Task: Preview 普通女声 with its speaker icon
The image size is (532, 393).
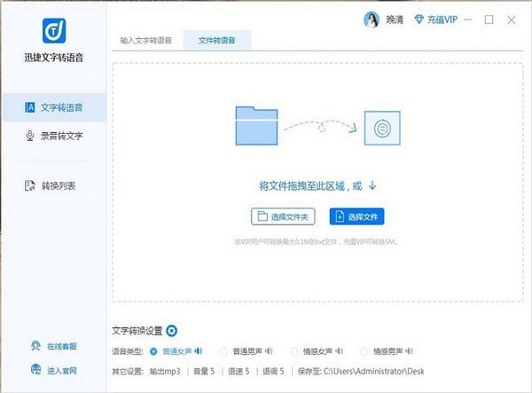Action: tap(199, 351)
